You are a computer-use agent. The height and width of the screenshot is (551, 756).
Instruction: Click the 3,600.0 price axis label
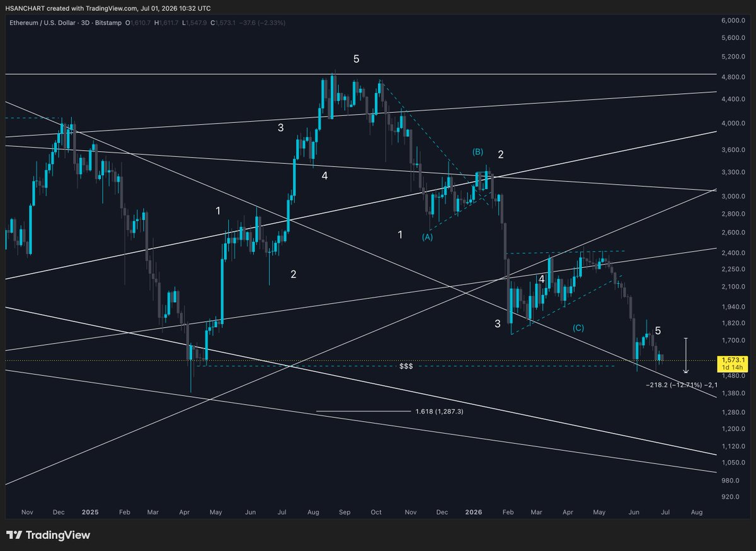(x=735, y=150)
